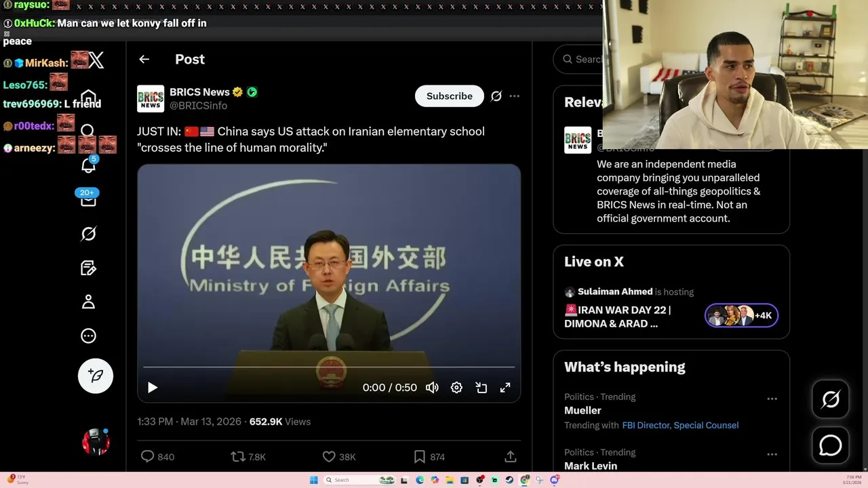Open Sulaiman Ahmed host name
Screen dimensions: 868x488
click(615, 291)
